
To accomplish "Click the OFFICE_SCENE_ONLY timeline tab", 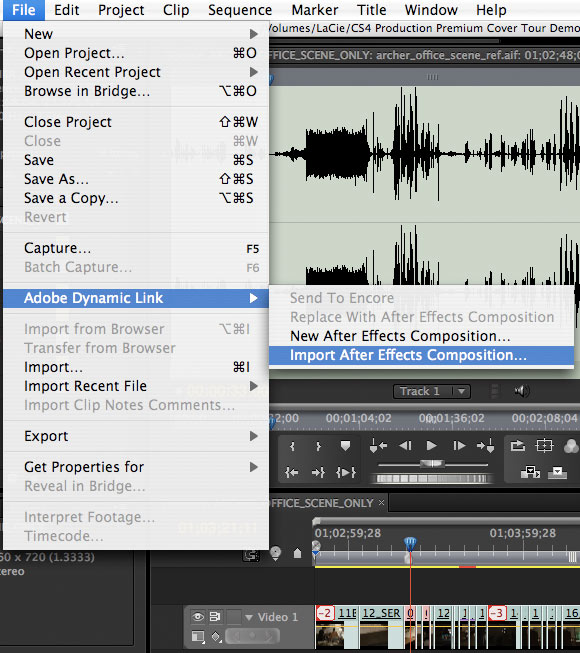I will click(322, 503).
